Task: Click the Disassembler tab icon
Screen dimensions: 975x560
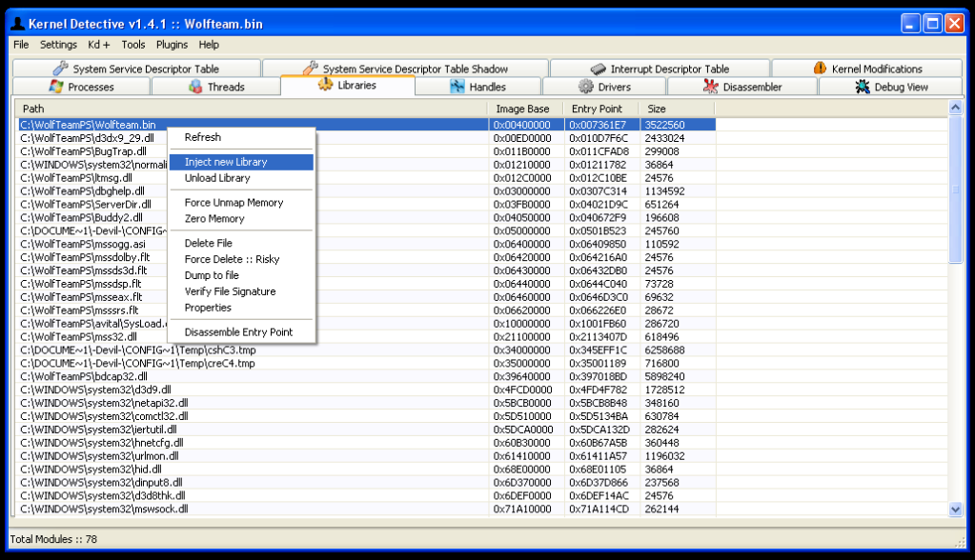Action: [x=710, y=87]
